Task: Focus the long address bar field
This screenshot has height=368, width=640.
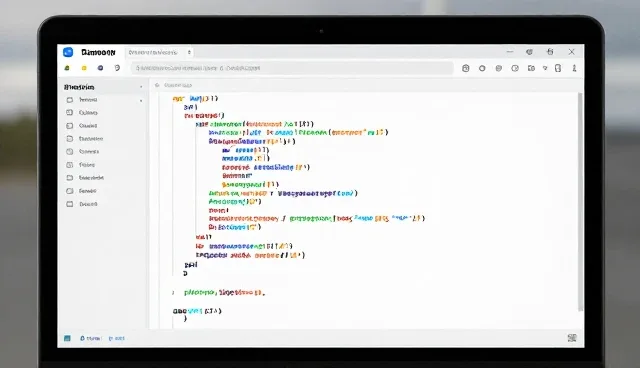Action: click(292, 68)
